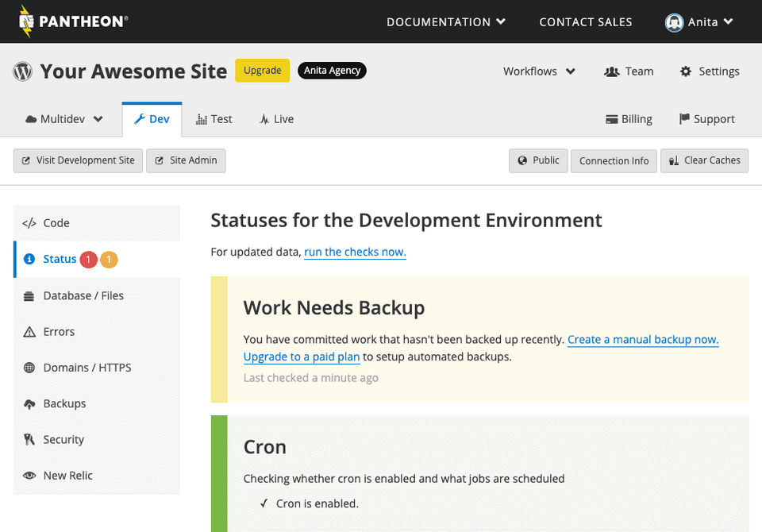Click the red status error badge
Screen dimensions: 762x532
pos(88,260)
